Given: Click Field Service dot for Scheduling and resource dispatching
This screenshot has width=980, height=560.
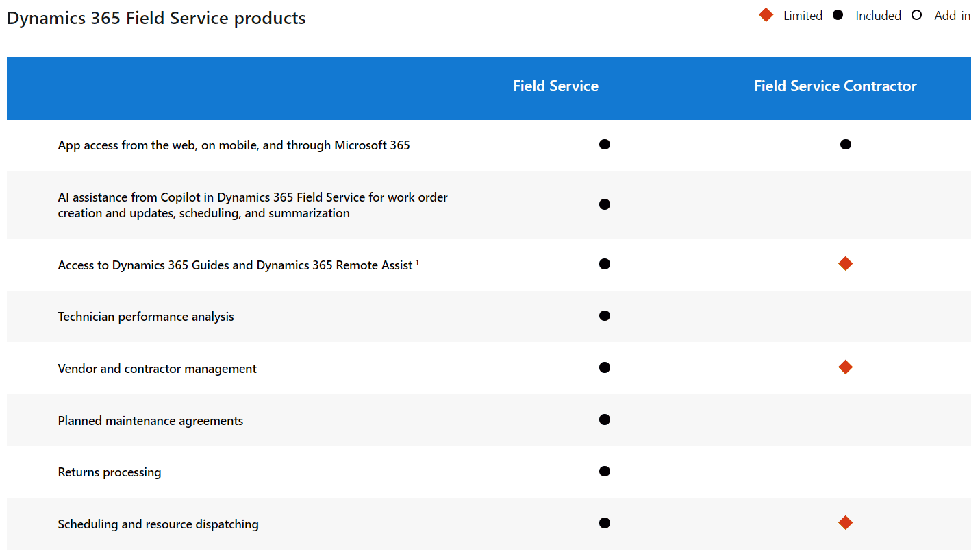Looking at the screenshot, I should click(604, 523).
